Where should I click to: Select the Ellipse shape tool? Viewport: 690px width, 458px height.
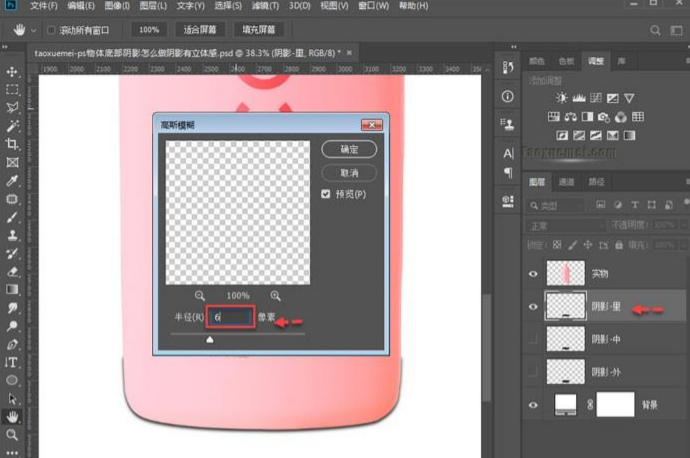pyautogui.click(x=12, y=380)
